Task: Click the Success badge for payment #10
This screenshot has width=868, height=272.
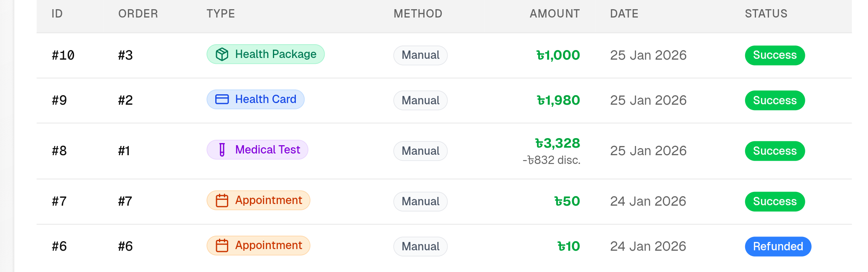Action: click(x=775, y=55)
